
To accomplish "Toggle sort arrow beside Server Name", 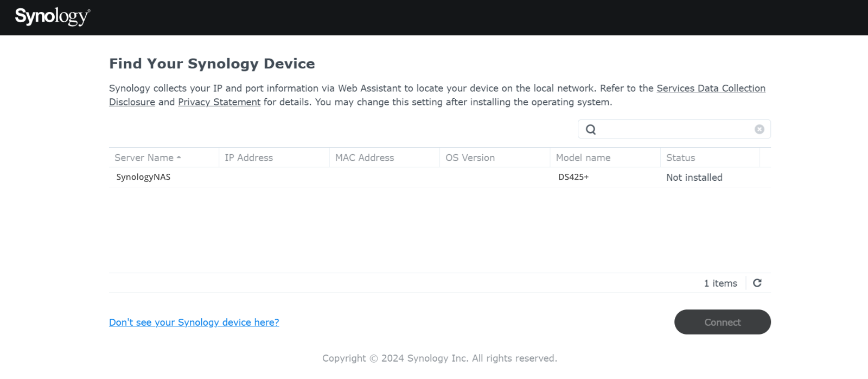I will pyautogui.click(x=179, y=158).
